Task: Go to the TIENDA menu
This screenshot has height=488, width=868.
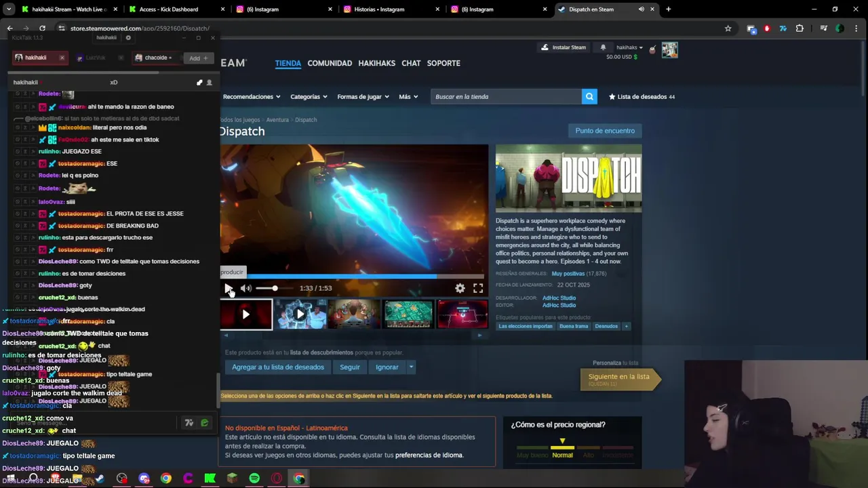Action: coord(288,63)
